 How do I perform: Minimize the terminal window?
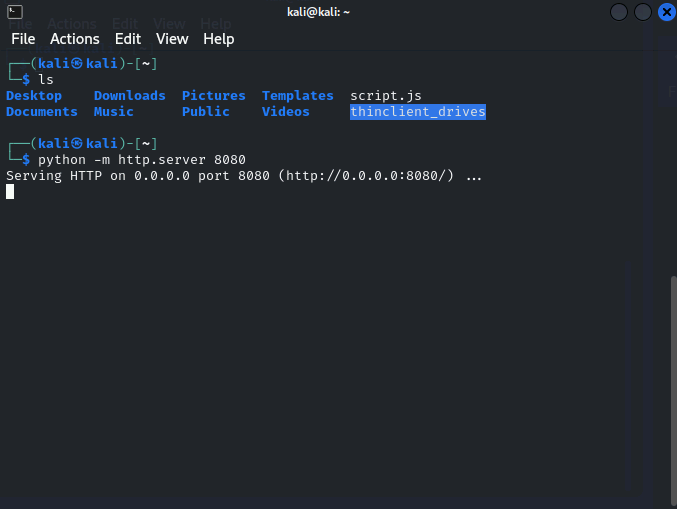click(x=619, y=12)
